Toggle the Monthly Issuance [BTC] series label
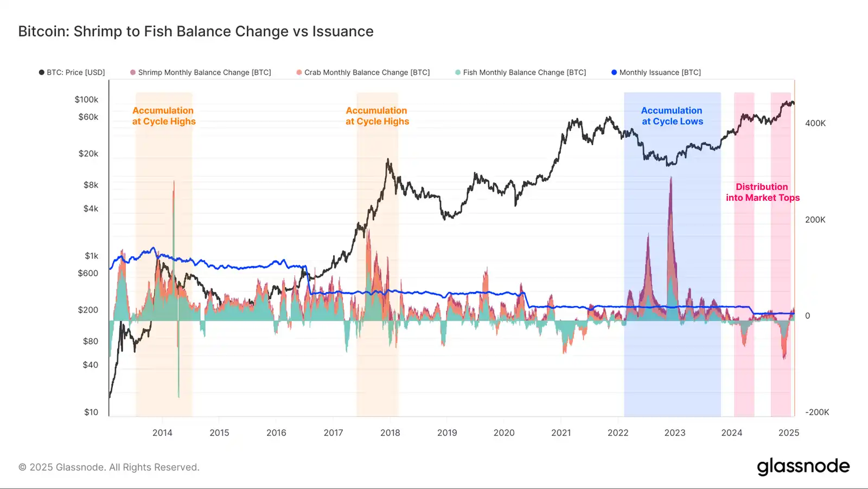Screen dimensions: 868x489 (x=660, y=72)
